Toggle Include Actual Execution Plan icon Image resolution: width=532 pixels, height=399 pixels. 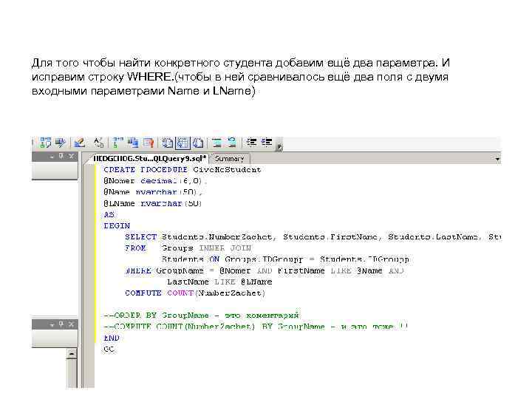(x=117, y=143)
